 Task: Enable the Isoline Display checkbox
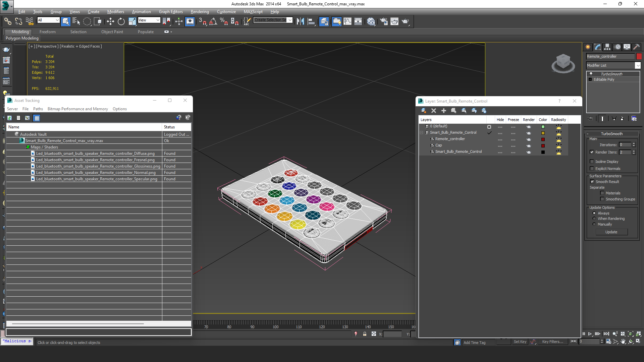[x=592, y=162]
